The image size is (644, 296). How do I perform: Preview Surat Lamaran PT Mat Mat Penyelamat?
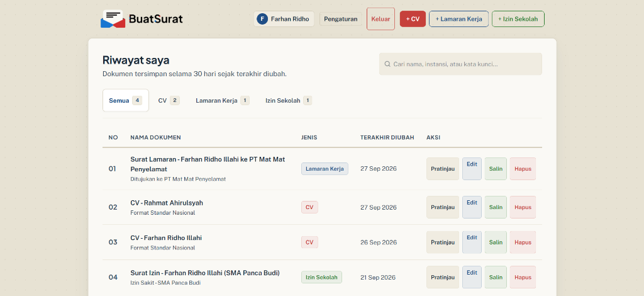pyautogui.click(x=443, y=169)
